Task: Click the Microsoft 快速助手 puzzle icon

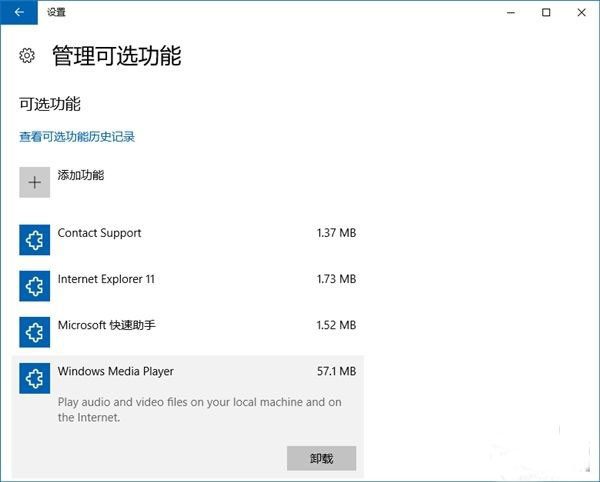Action: [34, 332]
